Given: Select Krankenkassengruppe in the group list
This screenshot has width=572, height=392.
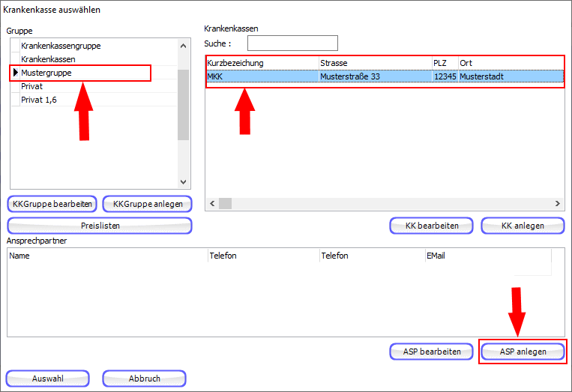Looking at the screenshot, I should [x=60, y=46].
